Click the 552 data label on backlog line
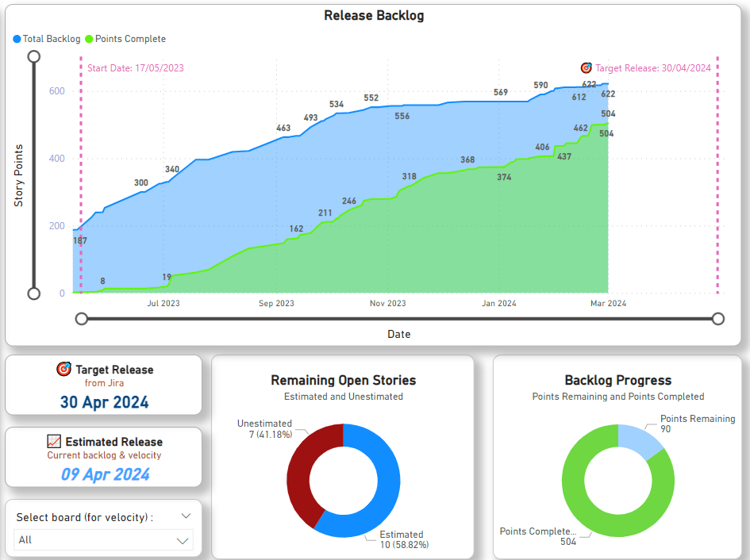Screen dimensions: 750x560 pyautogui.click(x=371, y=98)
